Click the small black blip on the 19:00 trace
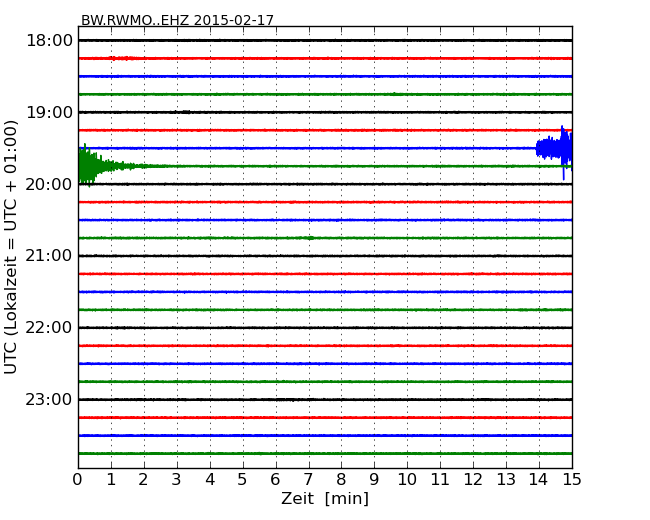The image size is (650, 520). pyautogui.click(x=184, y=112)
